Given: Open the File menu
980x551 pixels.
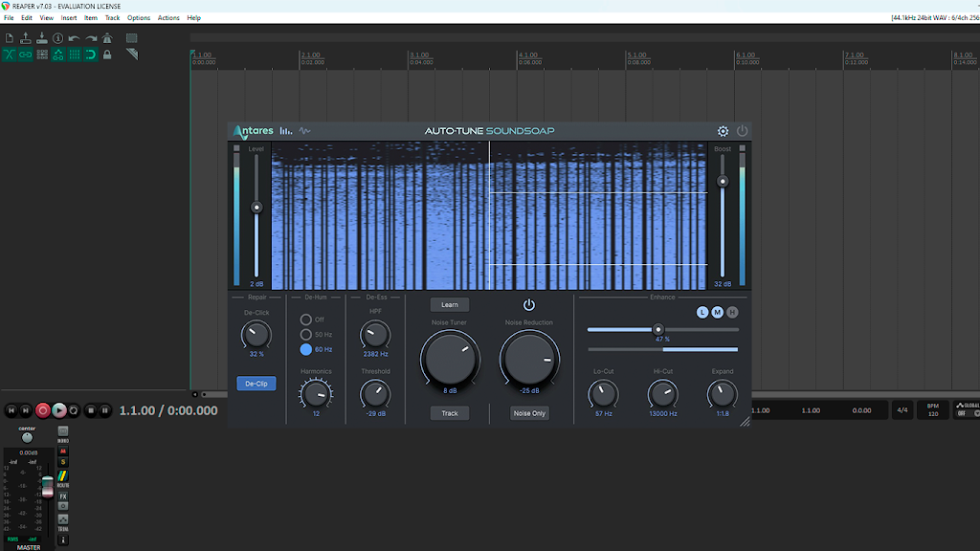Looking at the screenshot, I should click(x=9, y=18).
